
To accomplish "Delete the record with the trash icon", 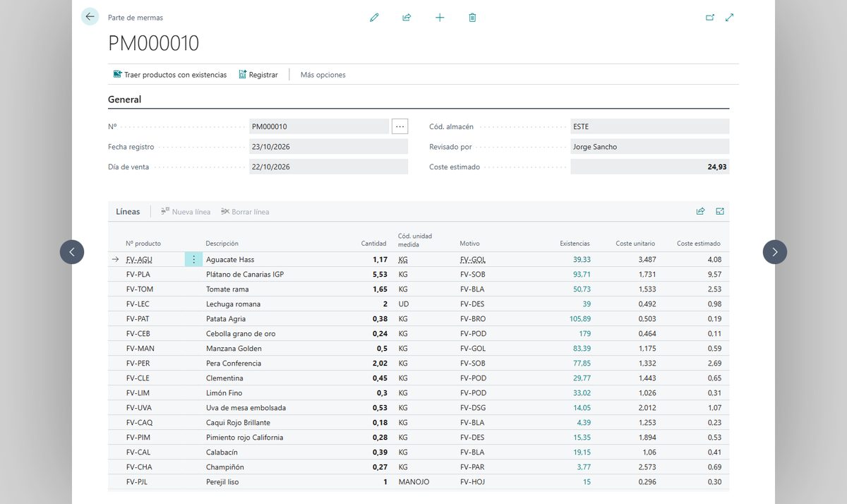I will (x=472, y=17).
